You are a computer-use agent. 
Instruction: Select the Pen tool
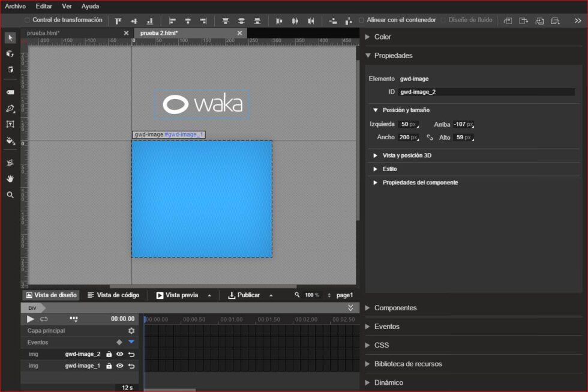pyautogui.click(x=9, y=107)
